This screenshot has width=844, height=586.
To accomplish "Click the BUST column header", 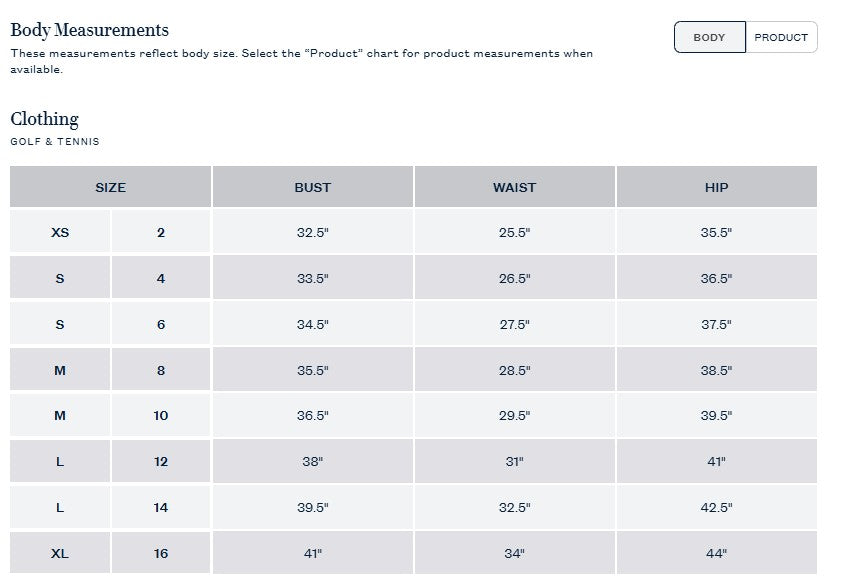I will (x=313, y=187).
